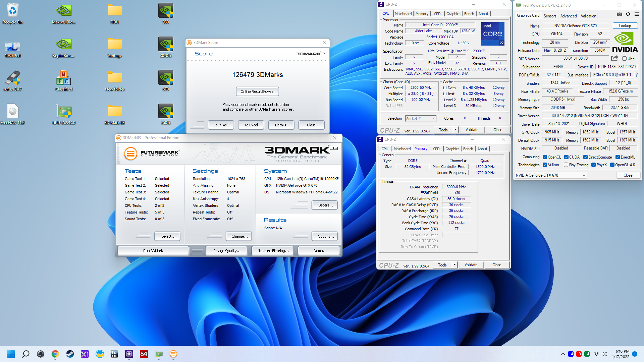Open 3DMark03 taskbar icon
This screenshot has width=644, height=362.
173,354
